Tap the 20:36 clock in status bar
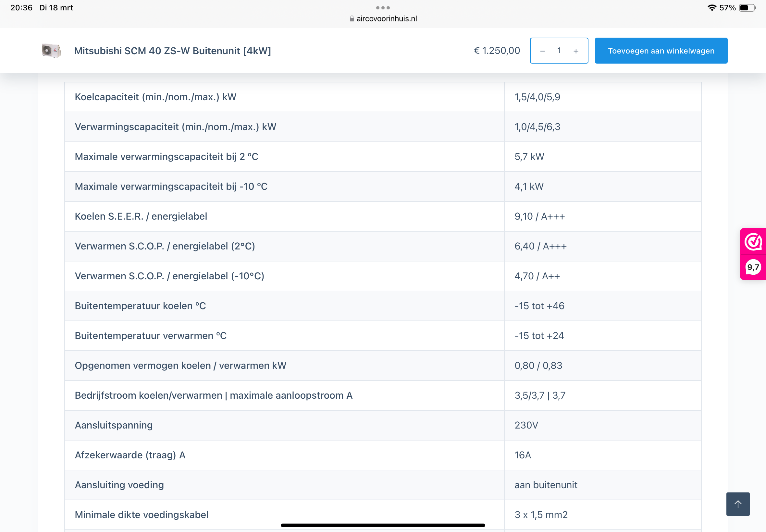This screenshot has width=766, height=532. tap(21, 8)
